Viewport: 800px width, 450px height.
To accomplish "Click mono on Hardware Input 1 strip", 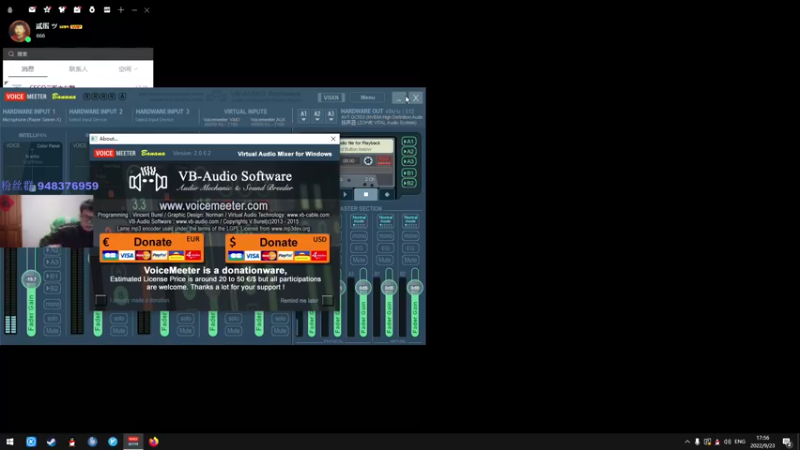I will point(52,304).
